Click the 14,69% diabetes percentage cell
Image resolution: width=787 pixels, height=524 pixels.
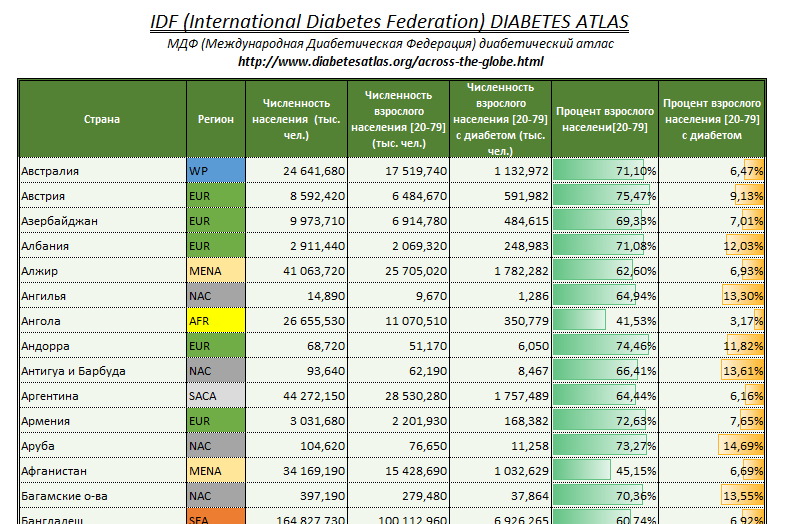coord(712,446)
